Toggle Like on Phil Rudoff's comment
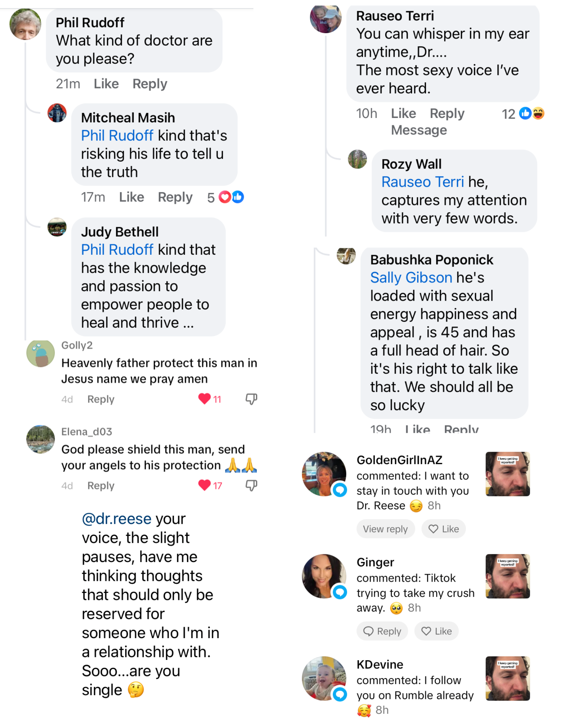Image resolution: width=562 pixels, height=728 pixels. pos(106,84)
